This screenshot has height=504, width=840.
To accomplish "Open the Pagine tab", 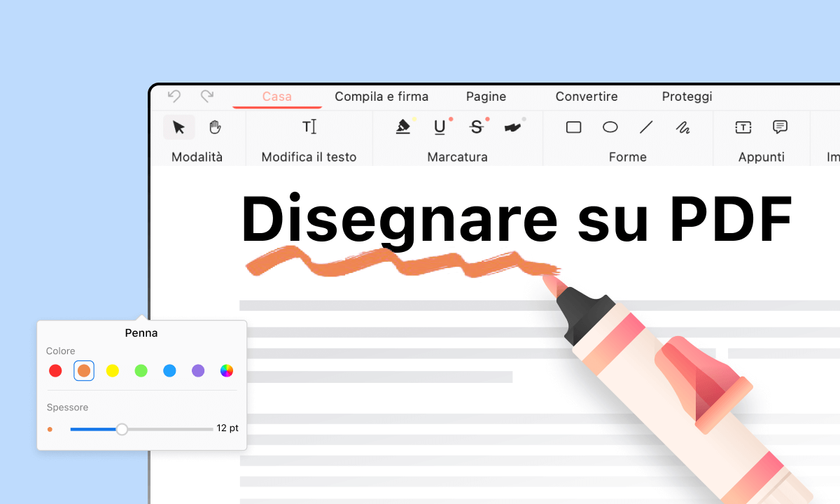I will [x=486, y=96].
